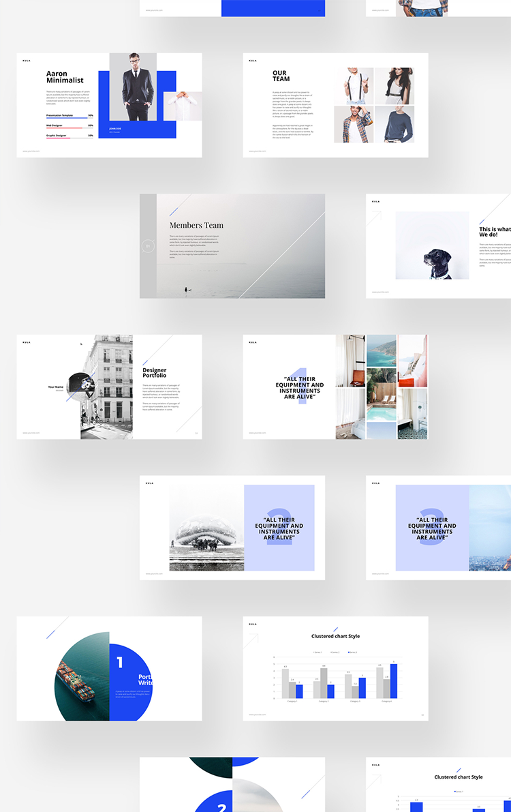Click the tall blue bar in Category 4
511x812 pixels.
point(393,681)
